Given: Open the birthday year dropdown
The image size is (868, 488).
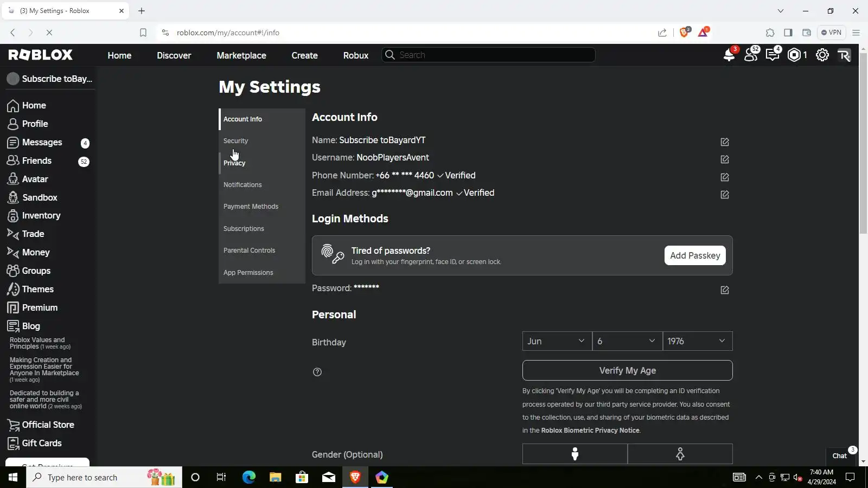Looking at the screenshot, I should tap(698, 341).
